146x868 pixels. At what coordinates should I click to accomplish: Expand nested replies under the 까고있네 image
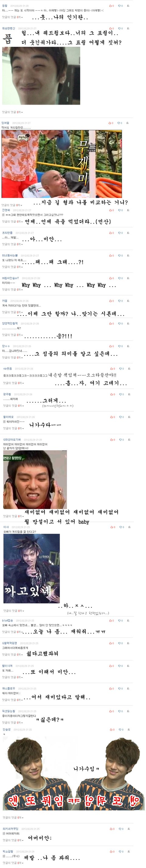point(13,611)
